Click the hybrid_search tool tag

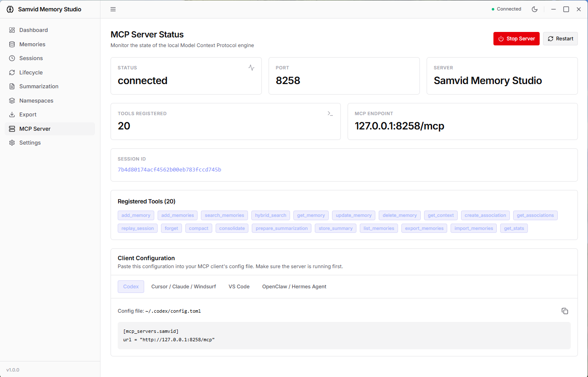pyautogui.click(x=271, y=216)
